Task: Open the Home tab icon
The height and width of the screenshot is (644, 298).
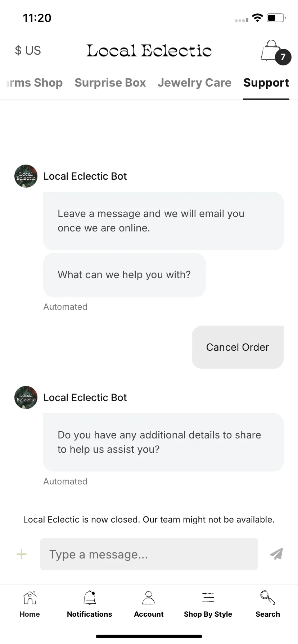Action: click(30, 598)
